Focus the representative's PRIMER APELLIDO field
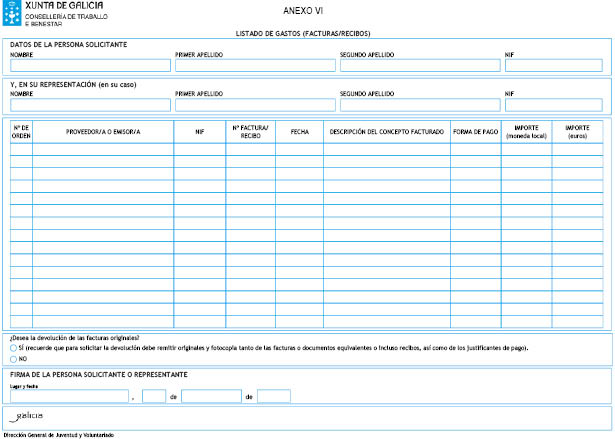 [254, 105]
